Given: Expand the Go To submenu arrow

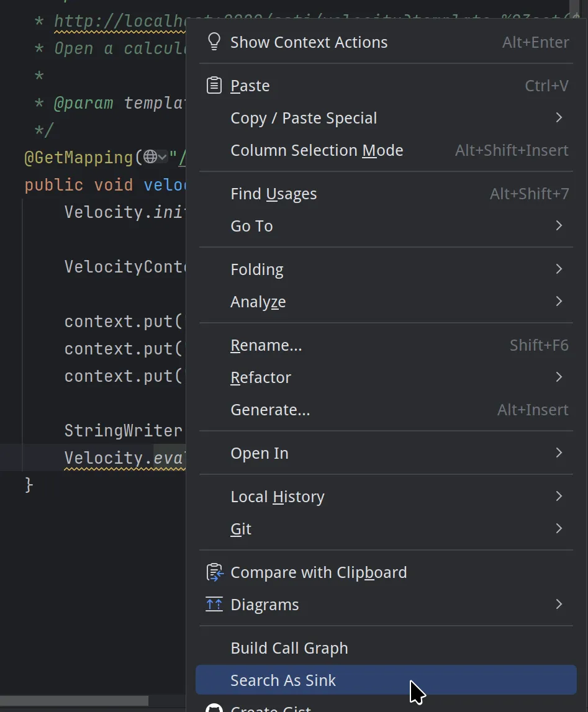Looking at the screenshot, I should [x=559, y=226].
